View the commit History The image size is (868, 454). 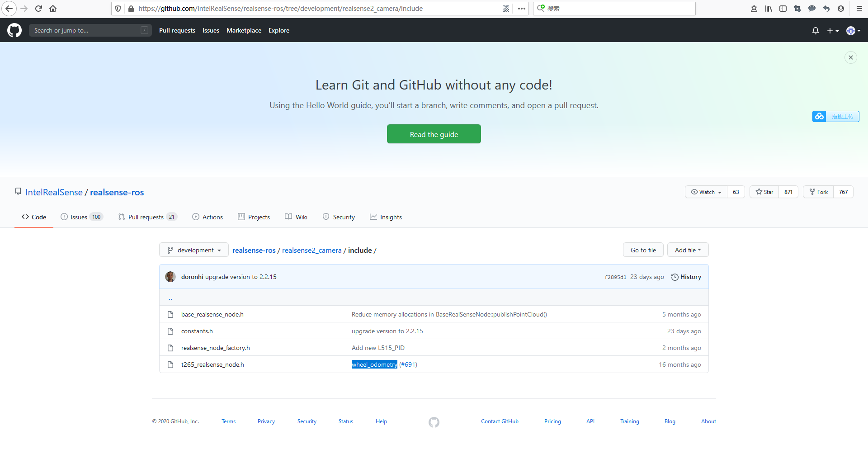click(686, 277)
